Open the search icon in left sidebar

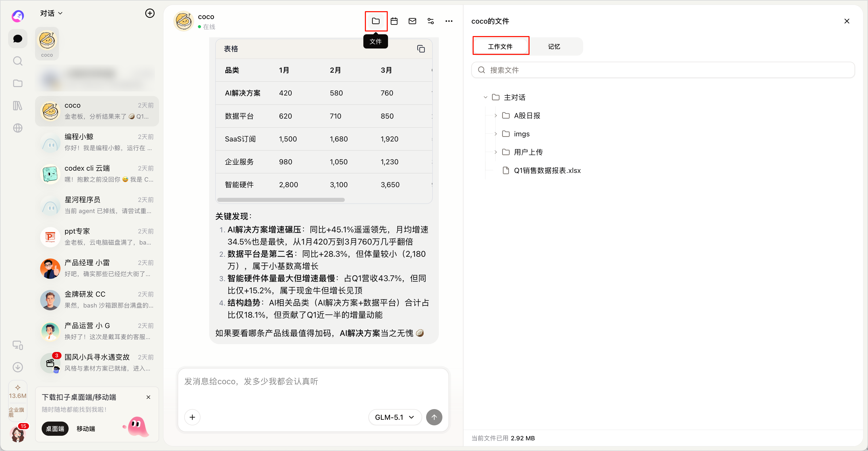pyautogui.click(x=18, y=61)
